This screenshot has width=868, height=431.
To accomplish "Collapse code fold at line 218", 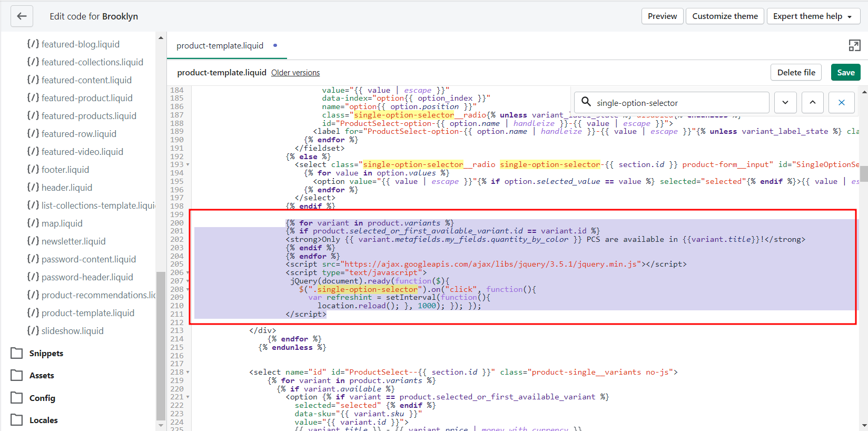I will click(188, 373).
